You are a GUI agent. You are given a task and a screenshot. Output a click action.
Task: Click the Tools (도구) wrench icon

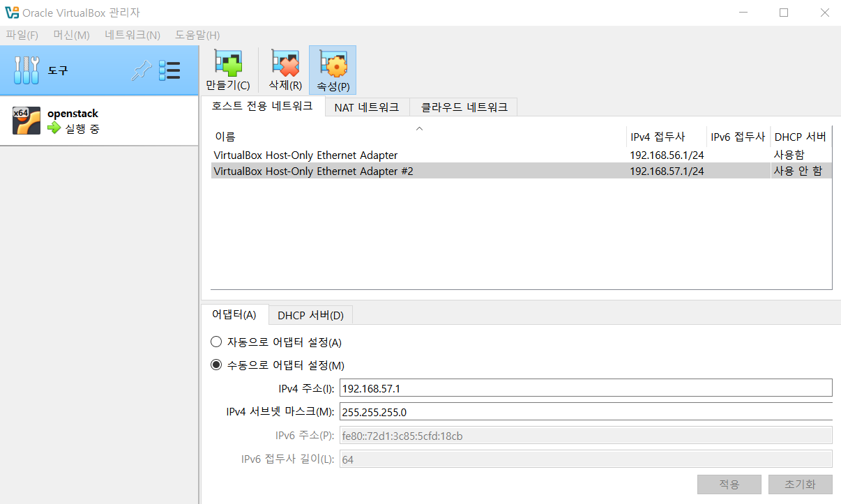(26, 70)
